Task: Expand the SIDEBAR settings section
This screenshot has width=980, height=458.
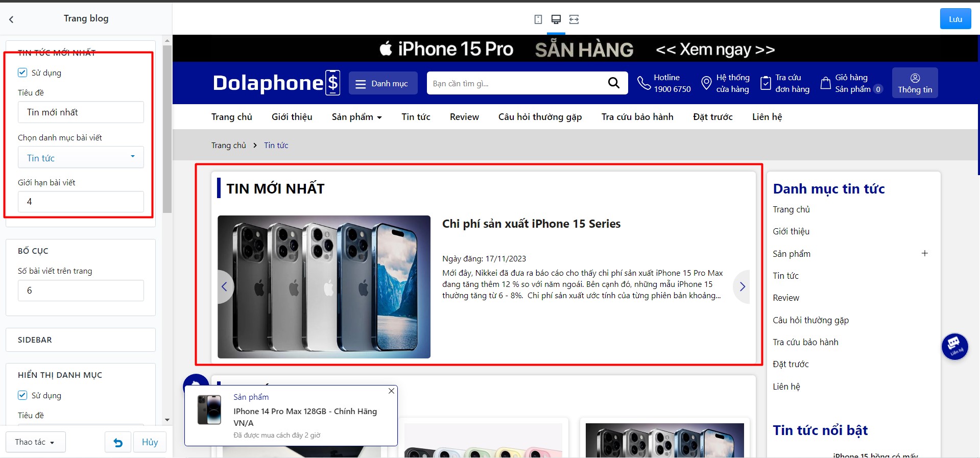Action: pyautogui.click(x=81, y=340)
